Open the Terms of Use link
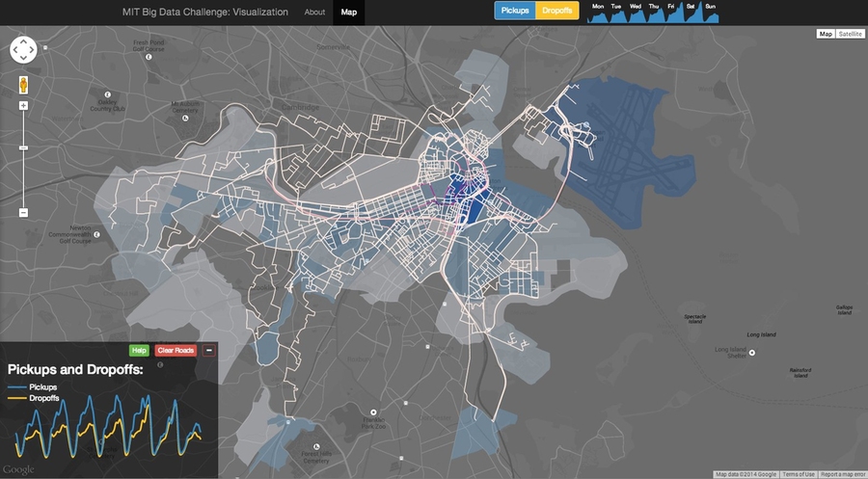The width and height of the screenshot is (868, 479). (798, 474)
